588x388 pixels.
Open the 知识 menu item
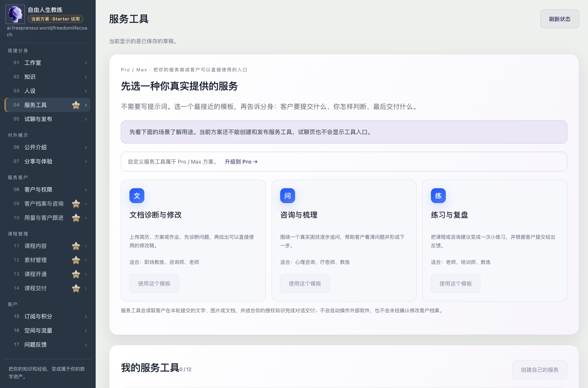(48, 77)
